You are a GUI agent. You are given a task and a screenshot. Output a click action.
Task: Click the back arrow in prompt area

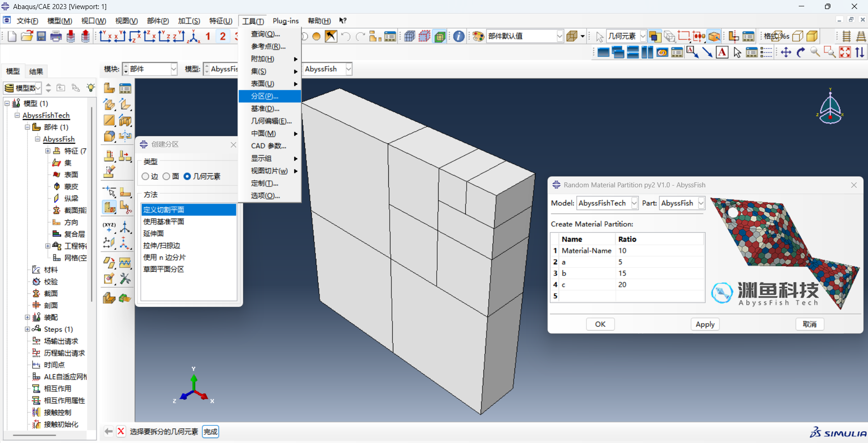pos(109,431)
